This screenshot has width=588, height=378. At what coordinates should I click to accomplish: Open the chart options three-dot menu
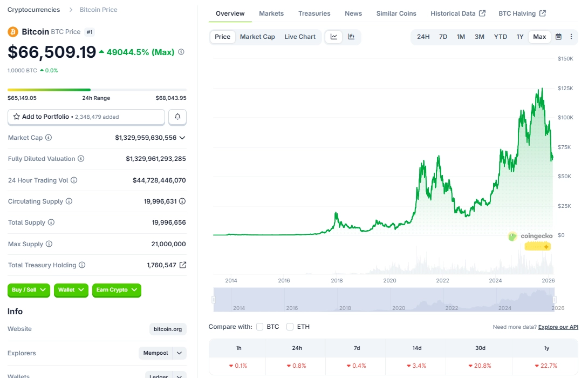[x=571, y=37]
